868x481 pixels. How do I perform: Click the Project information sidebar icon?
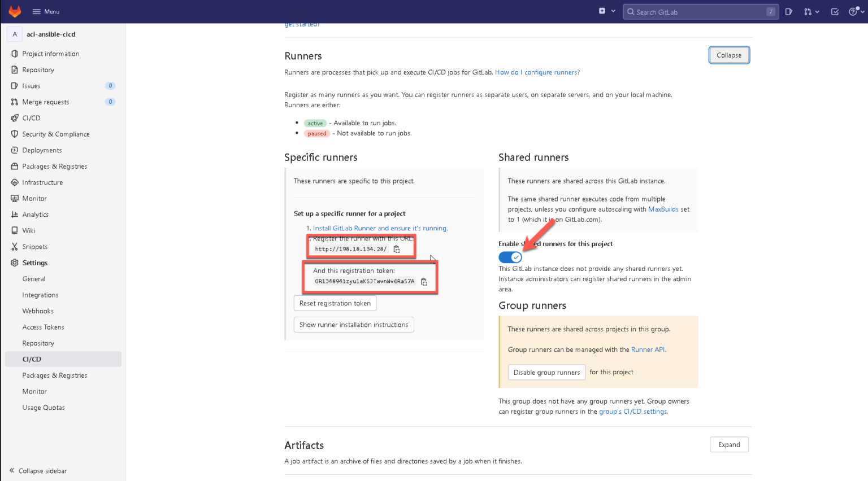(15, 54)
